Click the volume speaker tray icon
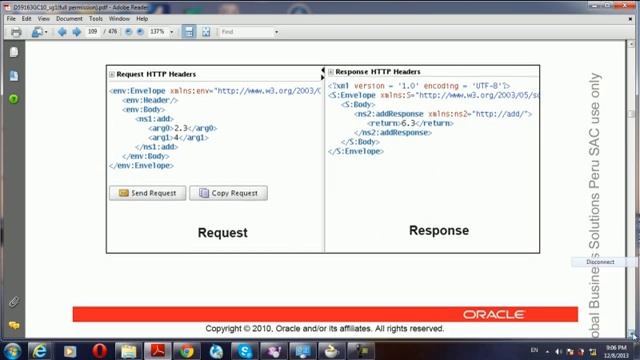 pyautogui.click(x=558, y=352)
